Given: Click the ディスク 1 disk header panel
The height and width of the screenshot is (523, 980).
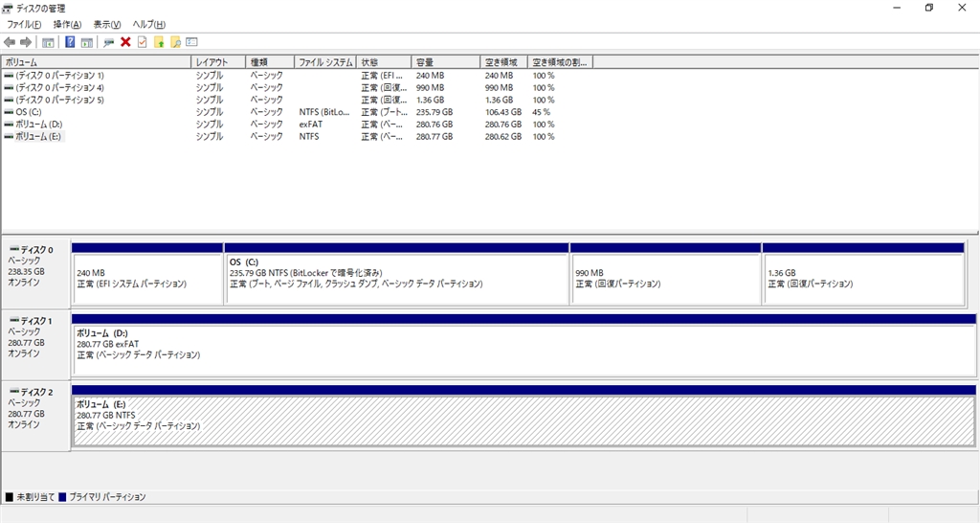Looking at the screenshot, I should [x=35, y=344].
